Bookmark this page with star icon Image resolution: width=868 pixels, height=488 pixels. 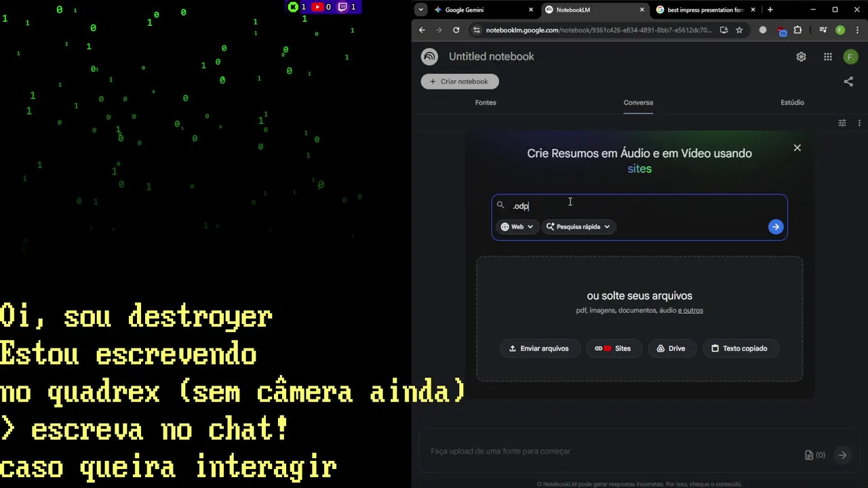pyautogui.click(x=739, y=30)
